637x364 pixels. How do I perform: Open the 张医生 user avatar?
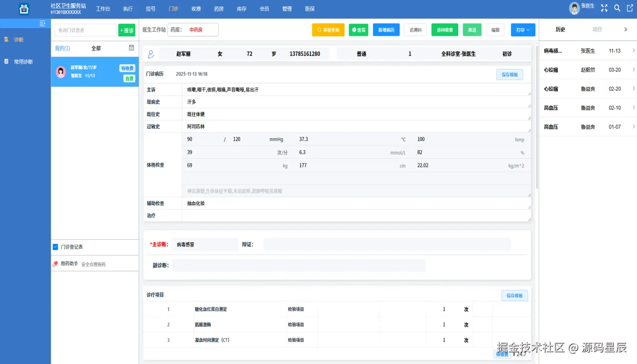click(x=575, y=8)
